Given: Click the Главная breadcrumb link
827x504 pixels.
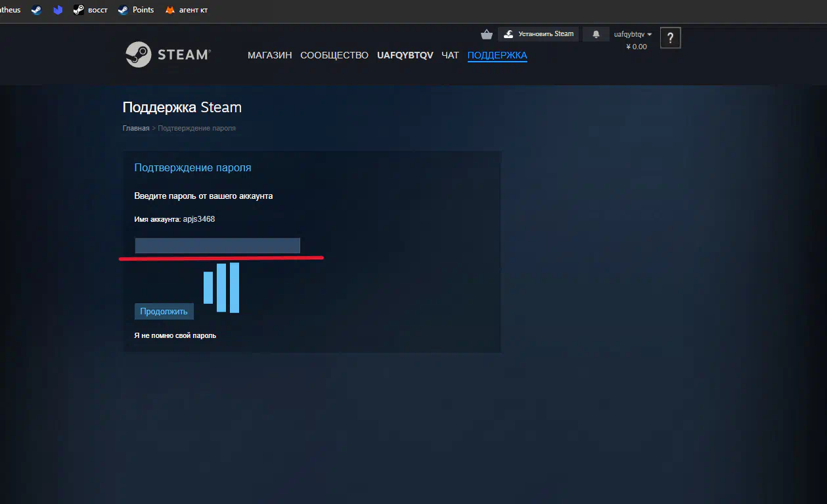Looking at the screenshot, I should [136, 128].
